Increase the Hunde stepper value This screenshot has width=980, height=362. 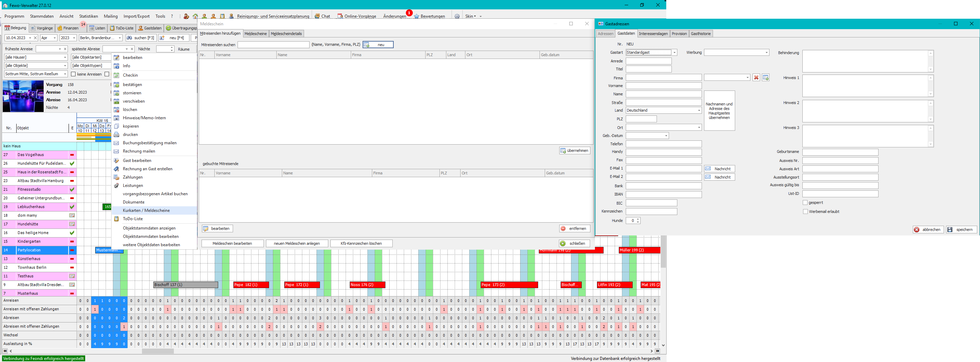[x=638, y=219]
